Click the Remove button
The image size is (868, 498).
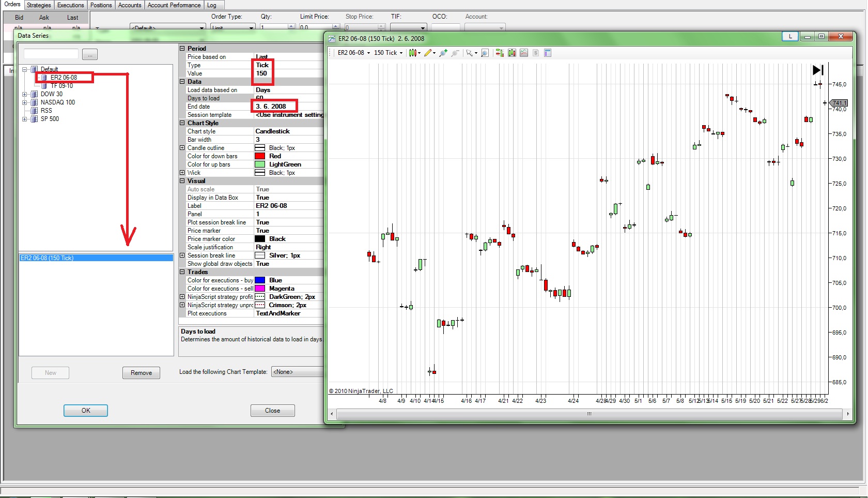tap(141, 373)
